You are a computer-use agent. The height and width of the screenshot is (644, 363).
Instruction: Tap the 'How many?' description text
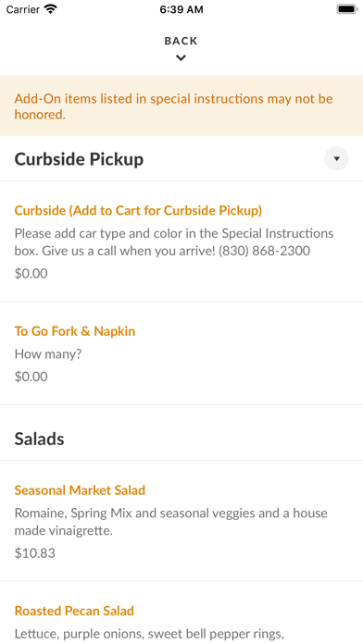point(48,354)
